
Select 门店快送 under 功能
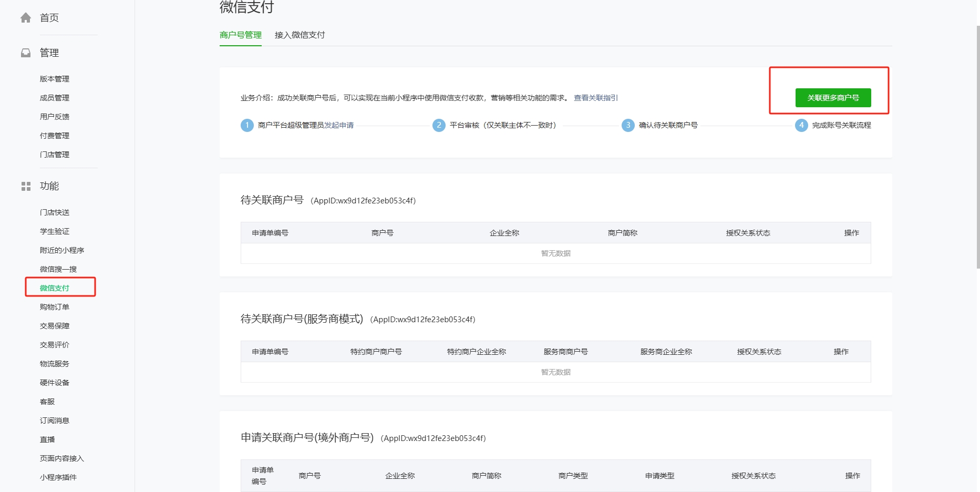[x=55, y=212]
